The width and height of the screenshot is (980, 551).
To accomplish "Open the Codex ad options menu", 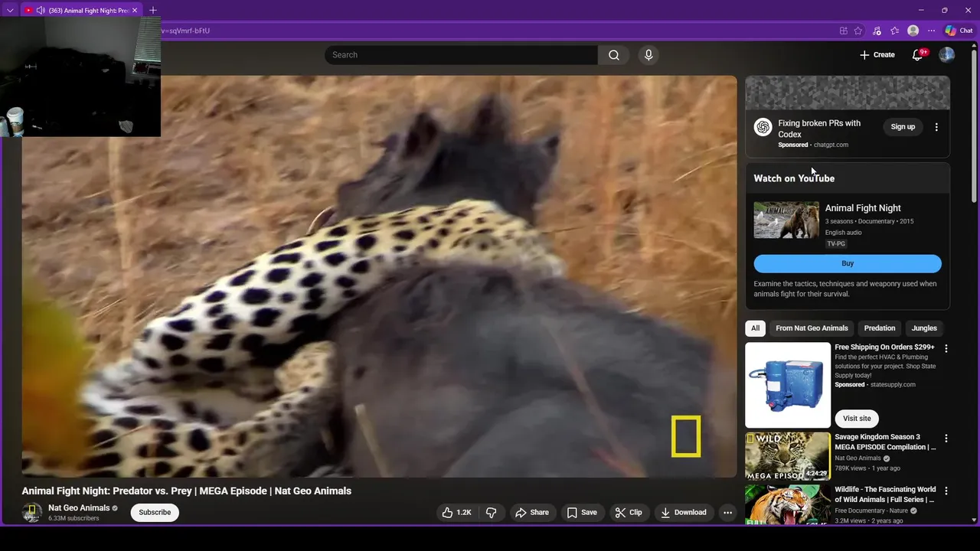I will click(936, 127).
